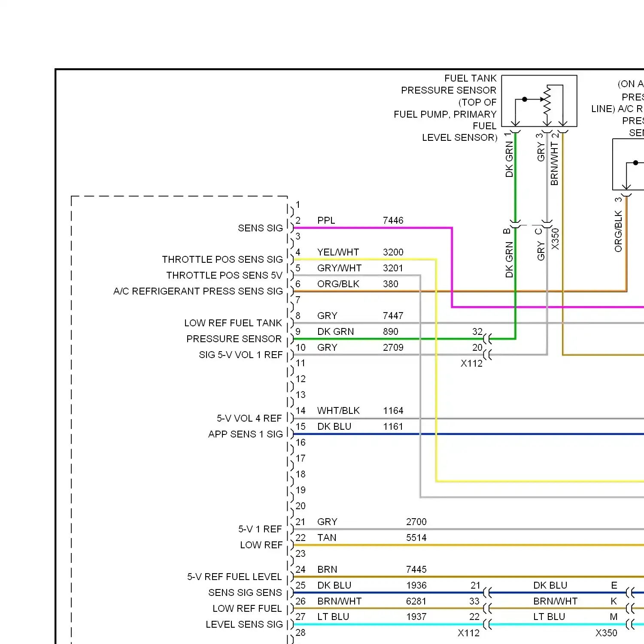Click "DK GRN" label beside circuit 890
The image size is (644, 644).
pyautogui.click(x=335, y=331)
